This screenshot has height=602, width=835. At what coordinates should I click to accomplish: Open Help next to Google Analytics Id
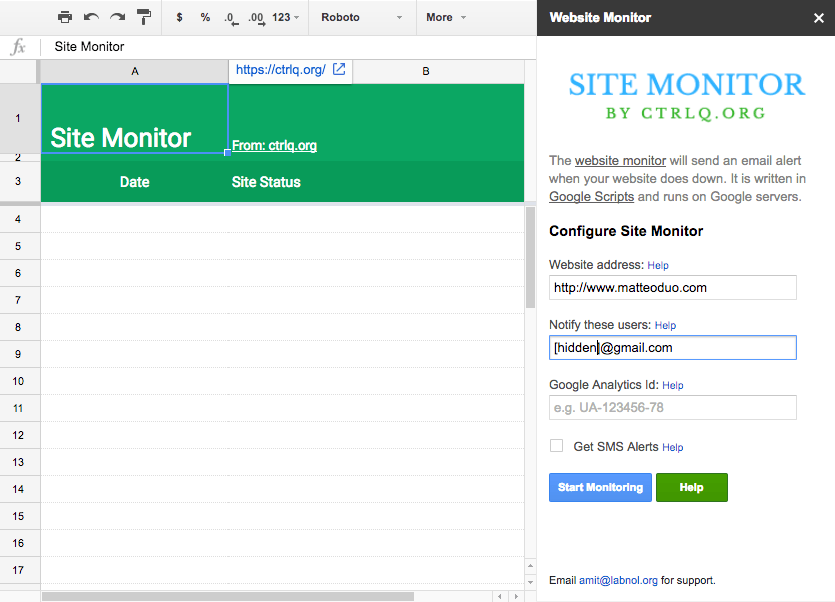(673, 386)
